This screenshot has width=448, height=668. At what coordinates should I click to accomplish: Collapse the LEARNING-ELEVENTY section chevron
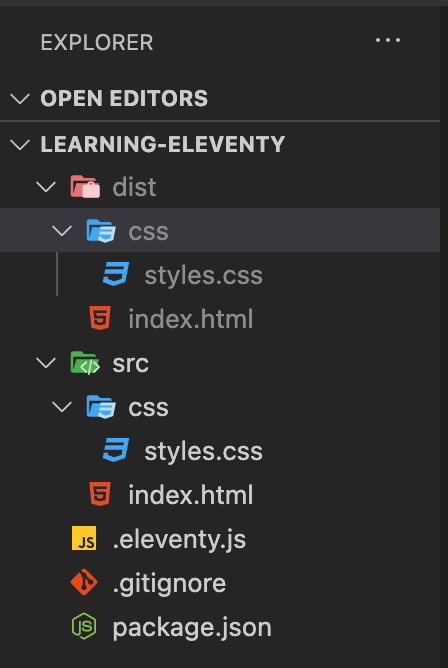click(x=20, y=144)
